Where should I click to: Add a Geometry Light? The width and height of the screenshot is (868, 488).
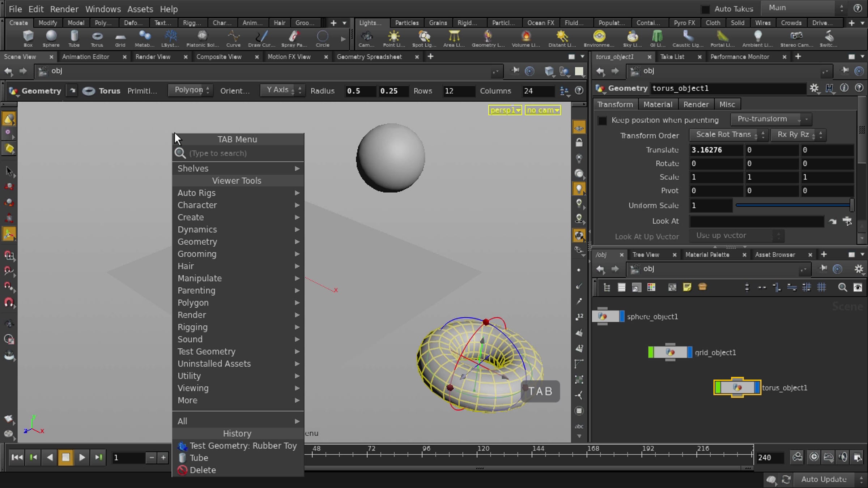[x=488, y=39]
